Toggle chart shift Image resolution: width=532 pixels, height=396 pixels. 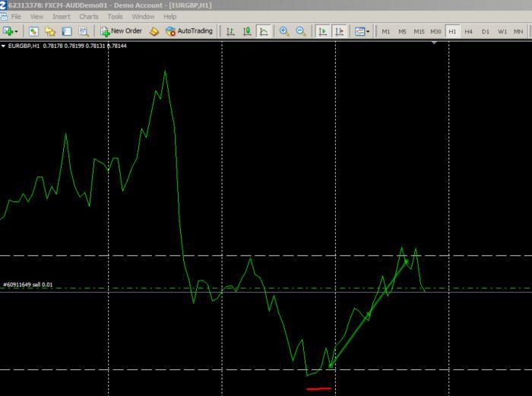(339, 31)
